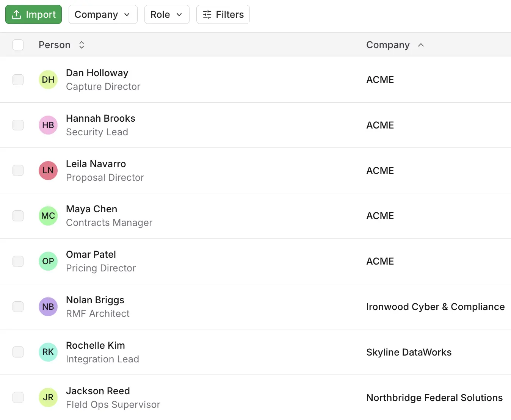The image size is (511, 420).
Task: Click Nolan Briggs' NB avatar icon
Action: coord(48,307)
